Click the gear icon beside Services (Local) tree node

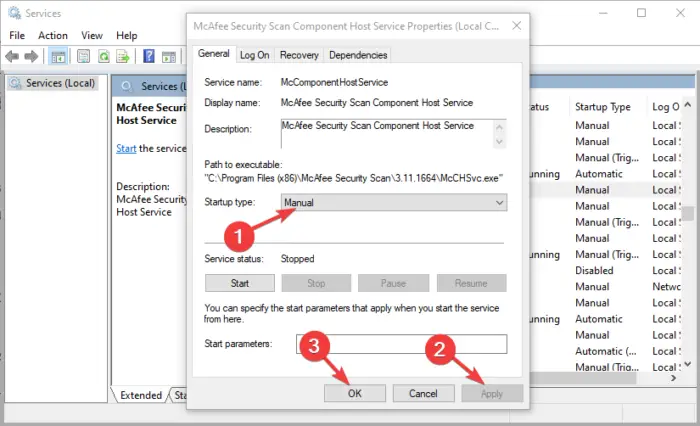click(x=16, y=83)
